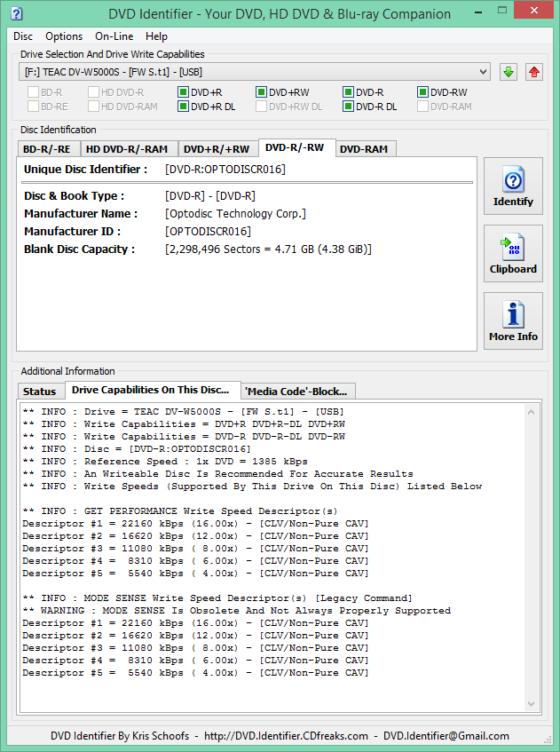Click the Disc & Book Type value
The height and width of the screenshot is (752, 560).
(x=210, y=195)
